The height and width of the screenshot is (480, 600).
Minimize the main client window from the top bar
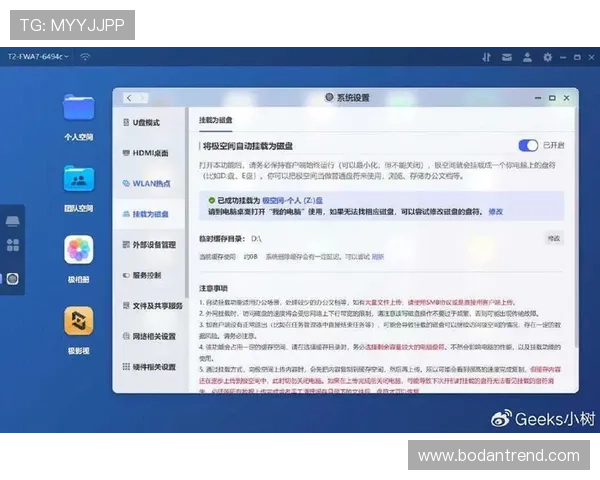563,57
